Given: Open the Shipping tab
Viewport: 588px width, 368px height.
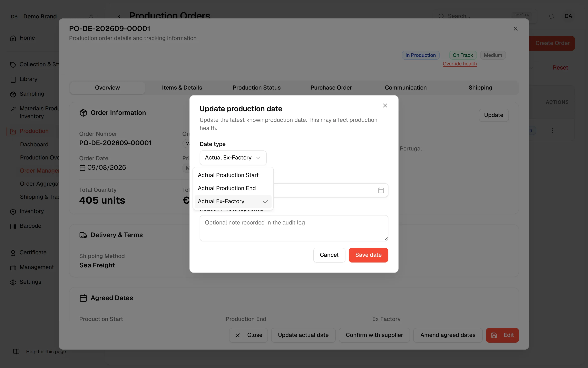Looking at the screenshot, I should (480, 88).
